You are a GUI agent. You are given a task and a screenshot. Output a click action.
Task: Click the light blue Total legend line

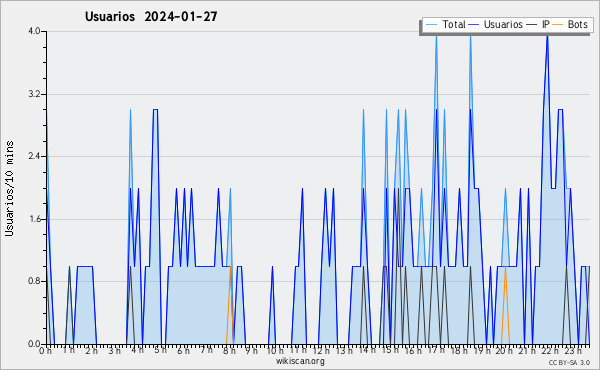432,24
